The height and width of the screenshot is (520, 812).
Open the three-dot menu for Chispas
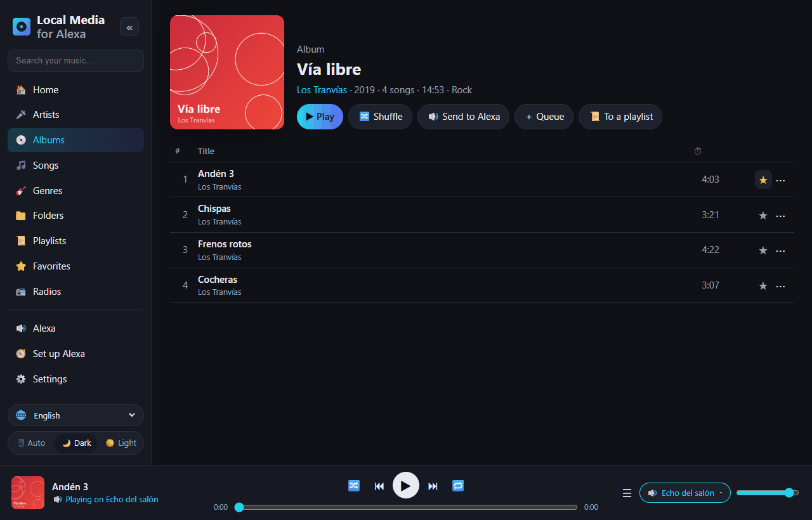[x=780, y=216]
